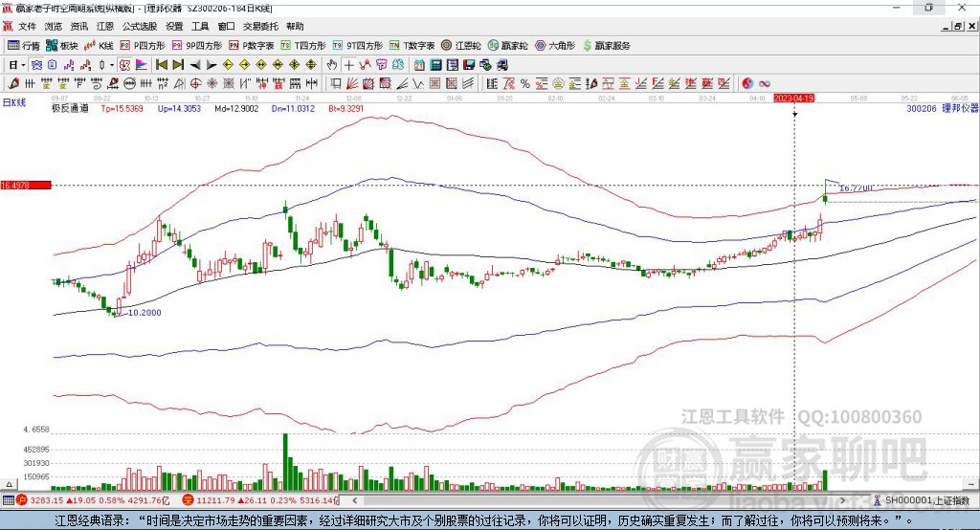Open the 赢家轮 wheel tool
This screenshot has height=530, width=980.
click(x=507, y=46)
